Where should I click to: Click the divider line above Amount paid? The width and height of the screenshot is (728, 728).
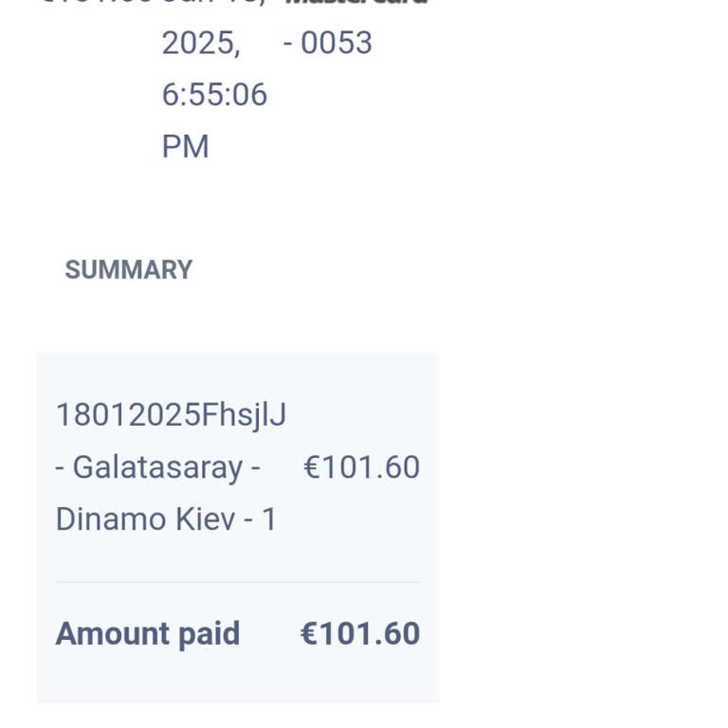click(x=239, y=581)
